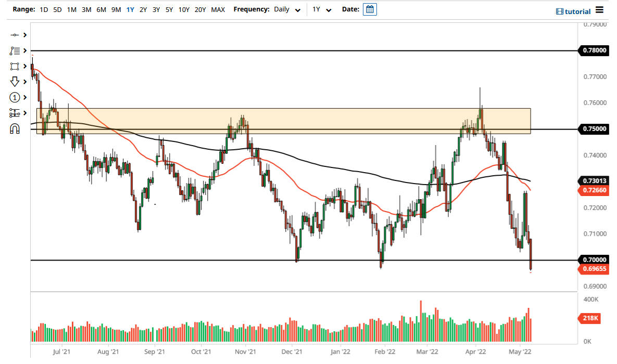Choose the numbered label tool
Screen dimensions: 617x364
coord(15,97)
